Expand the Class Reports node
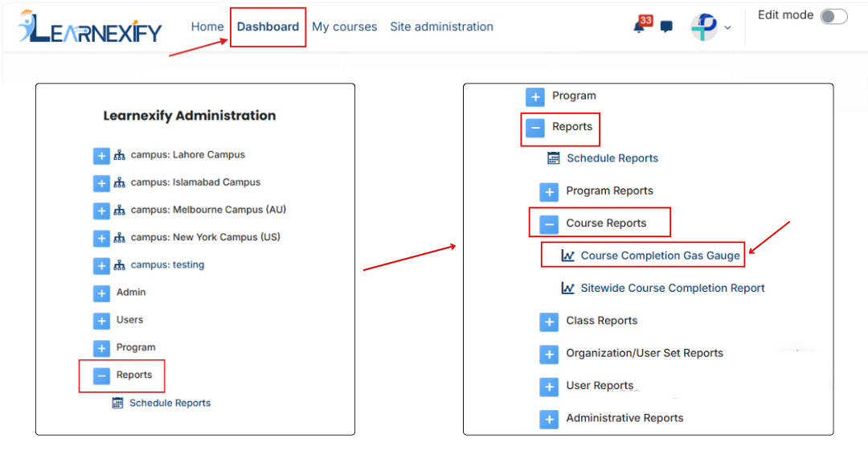 point(549,322)
